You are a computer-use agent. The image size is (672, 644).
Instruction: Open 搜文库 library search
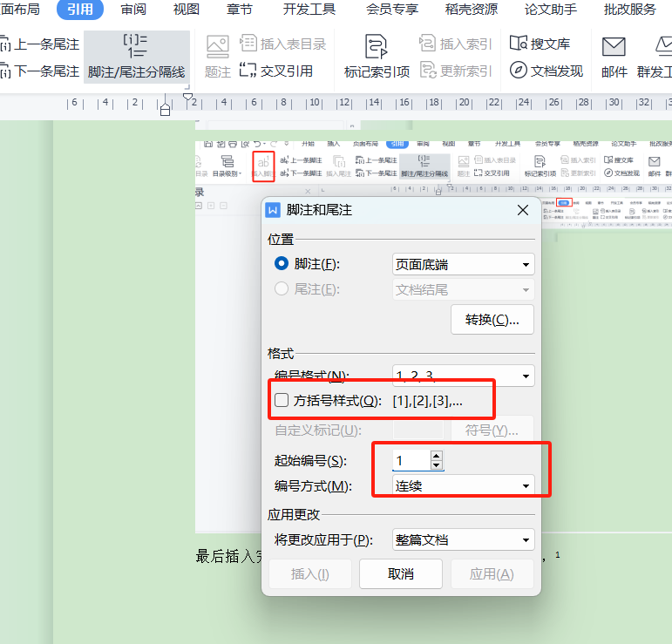tap(540, 44)
